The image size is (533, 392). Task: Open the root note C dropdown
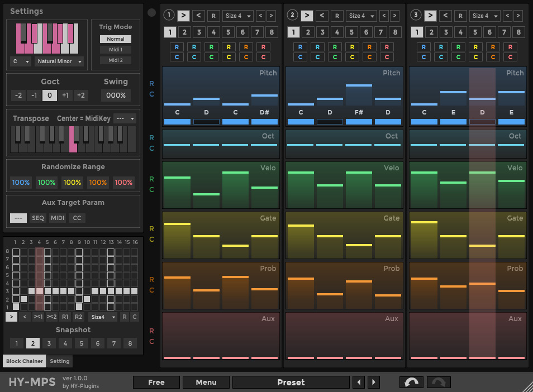pyautogui.click(x=21, y=61)
